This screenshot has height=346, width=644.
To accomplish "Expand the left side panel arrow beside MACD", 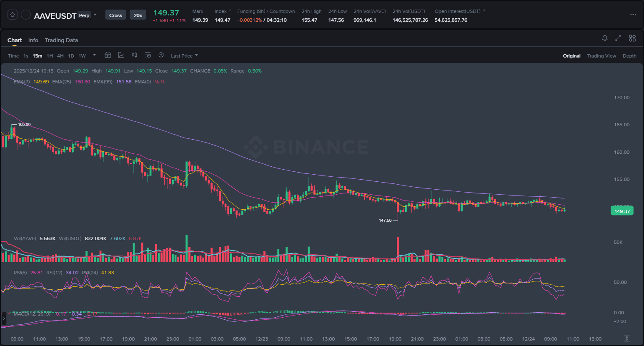I will 4,318.
